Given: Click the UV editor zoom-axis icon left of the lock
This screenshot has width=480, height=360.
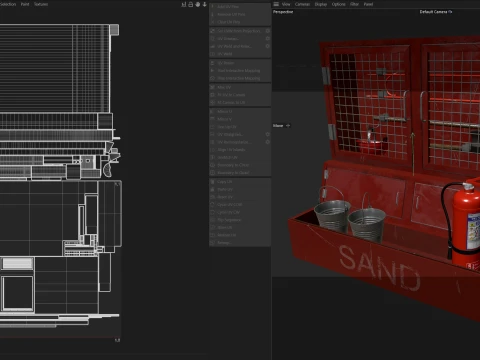Looking at the screenshot, I should click(x=184, y=4).
